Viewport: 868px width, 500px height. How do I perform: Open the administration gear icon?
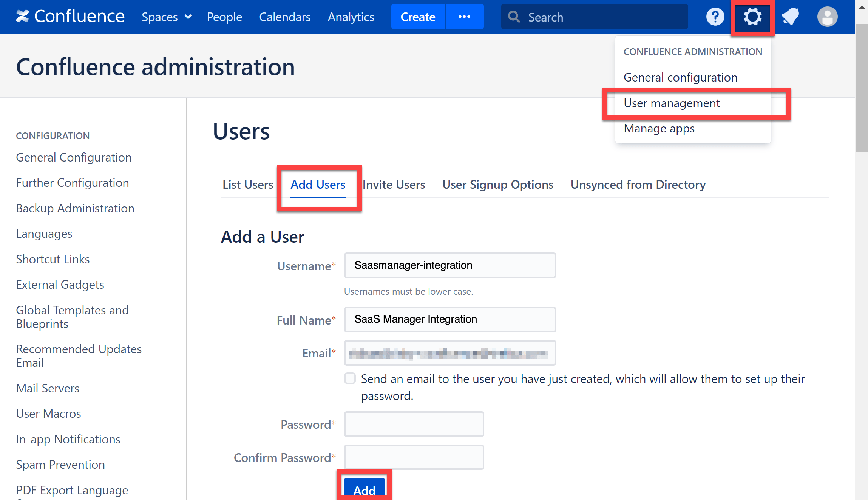tap(752, 17)
